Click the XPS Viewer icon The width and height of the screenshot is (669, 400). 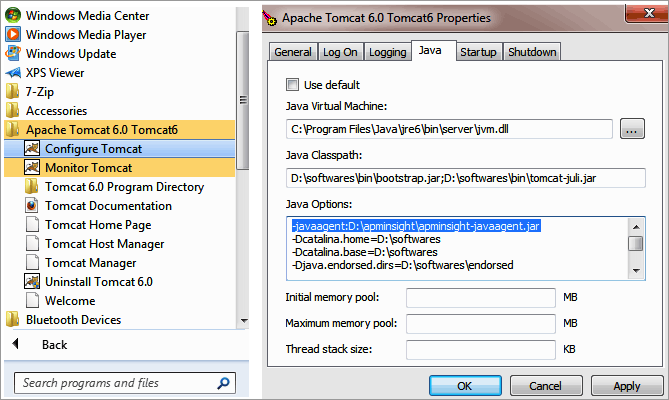pyautogui.click(x=13, y=73)
